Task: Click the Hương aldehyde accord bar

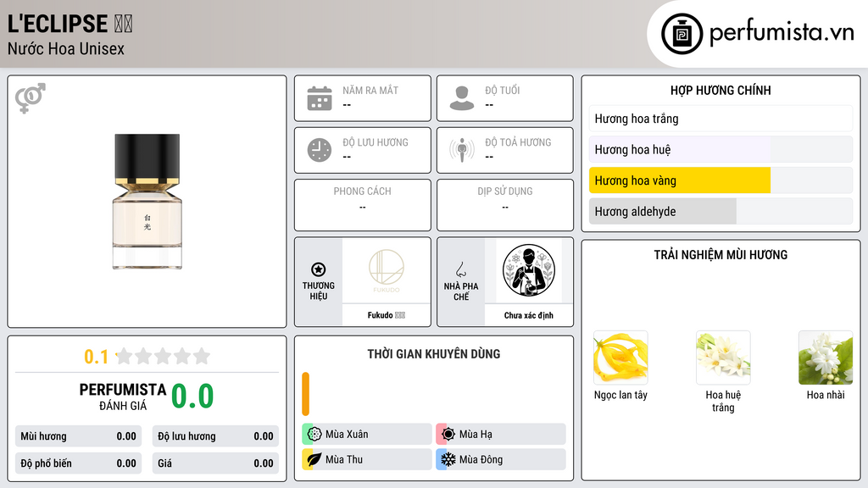Action: coord(721,211)
